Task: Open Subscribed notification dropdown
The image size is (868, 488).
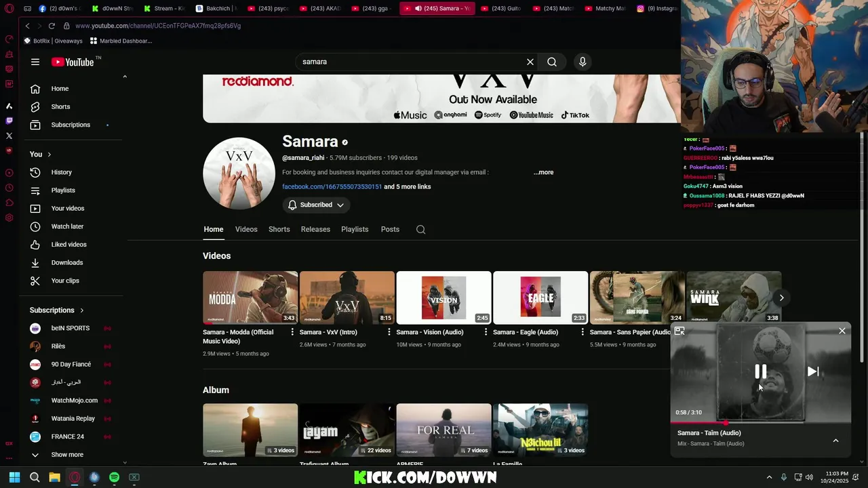Action: [x=316, y=205]
